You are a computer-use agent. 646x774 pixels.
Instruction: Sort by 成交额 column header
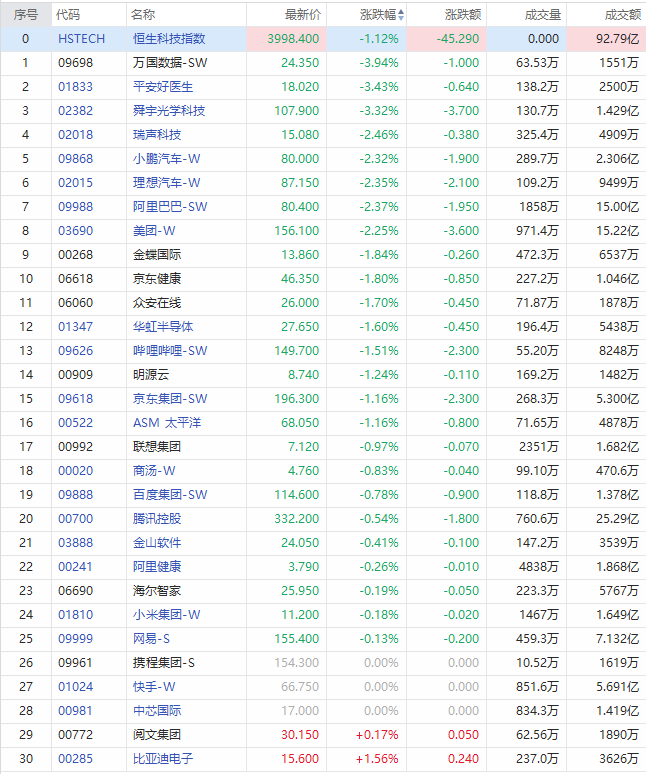[622, 15]
